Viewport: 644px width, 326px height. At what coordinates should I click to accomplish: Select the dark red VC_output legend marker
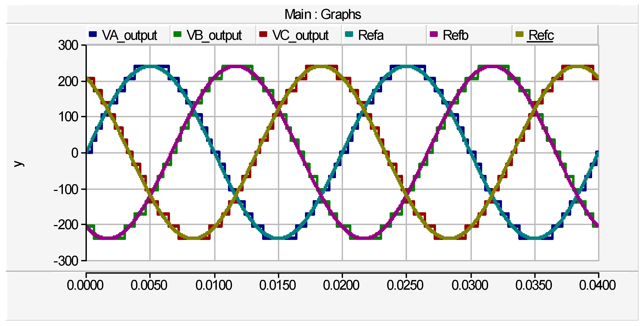click(x=263, y=34)
